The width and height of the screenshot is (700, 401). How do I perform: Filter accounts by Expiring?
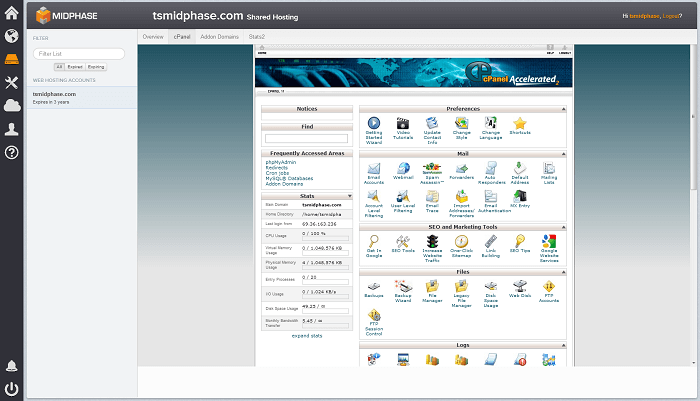[x=96, y=67]
